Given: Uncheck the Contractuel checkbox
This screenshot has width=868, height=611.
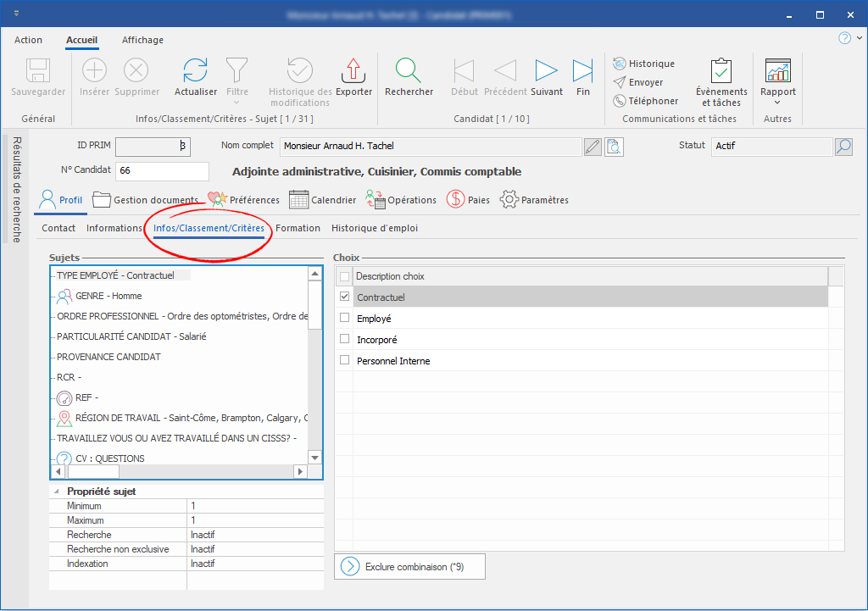Looking at the screenshot, I should (344, 297).
